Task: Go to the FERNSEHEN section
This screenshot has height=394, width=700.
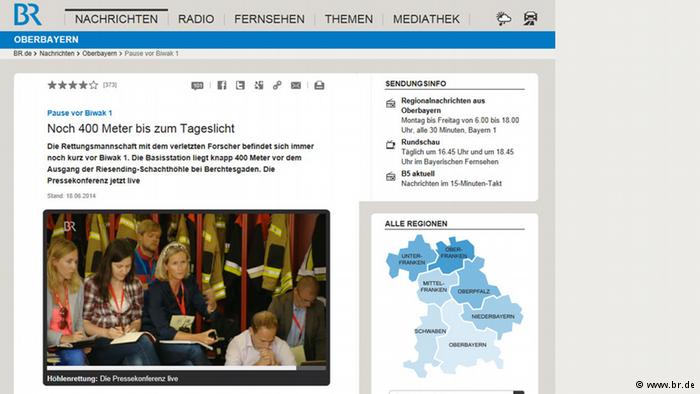Action: click(x=269, y=19)
